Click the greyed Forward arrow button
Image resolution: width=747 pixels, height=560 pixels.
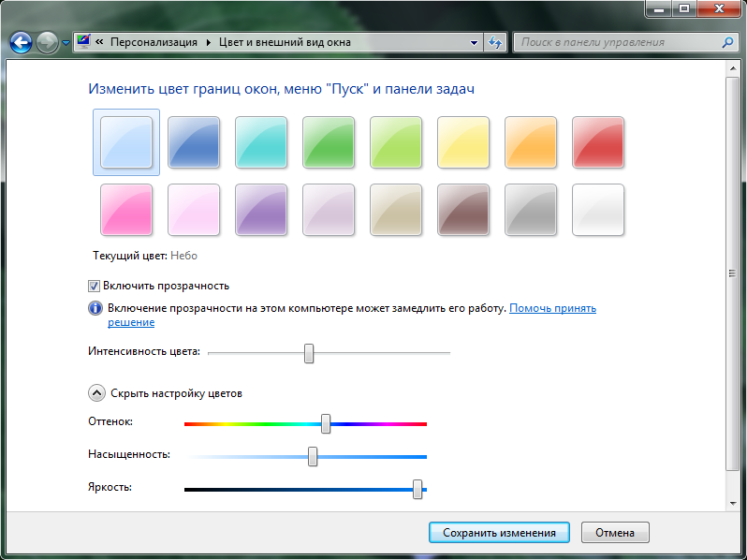(47, 43)
